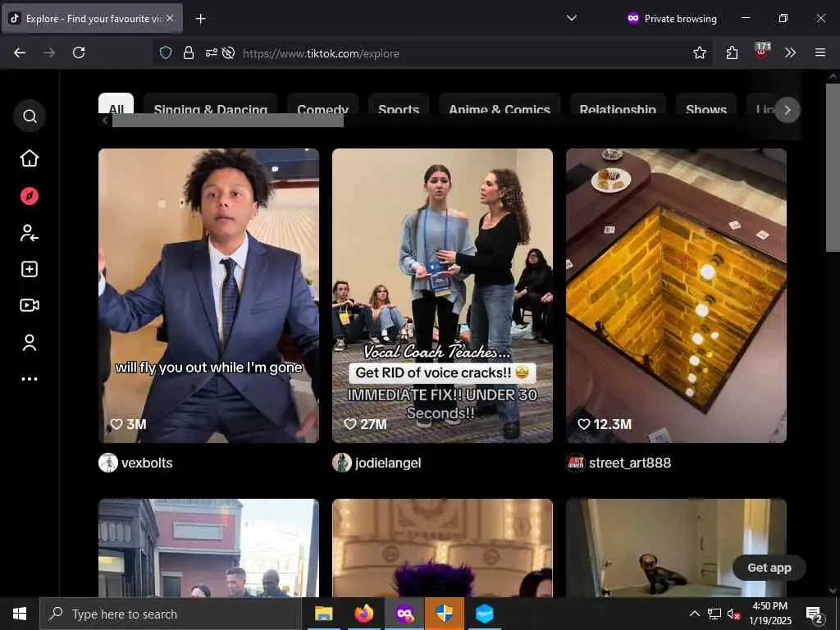Select the red Explore compass icon
840x630 pixels.
(x=30, y=196)
